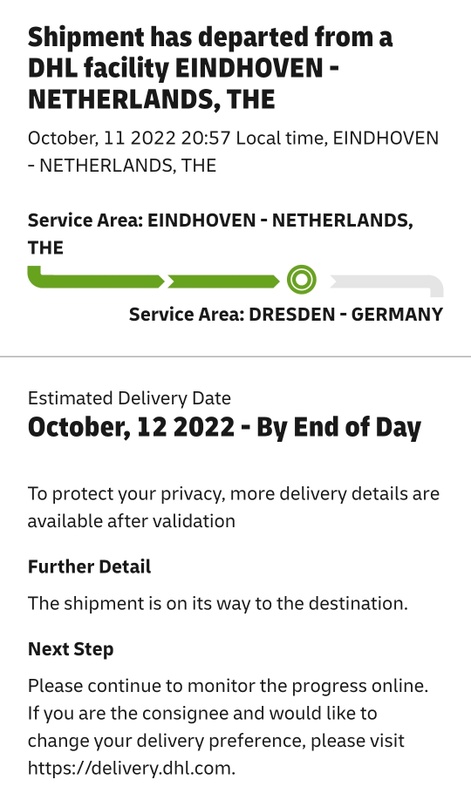Click the gray remaining progress segment
471x800 pixels.
387,285
